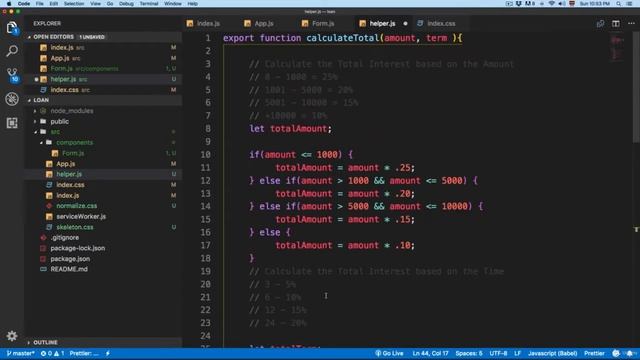The height and width of the screenshot is (360, 640).
Task: Click Ln 44, Col 17 cursor position
Action: (430, 353)
